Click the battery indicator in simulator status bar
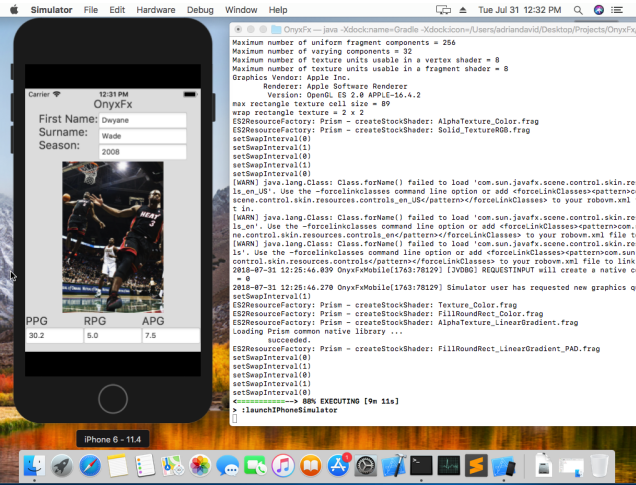Viewport: 636px width, 485px height. [190, 94]
